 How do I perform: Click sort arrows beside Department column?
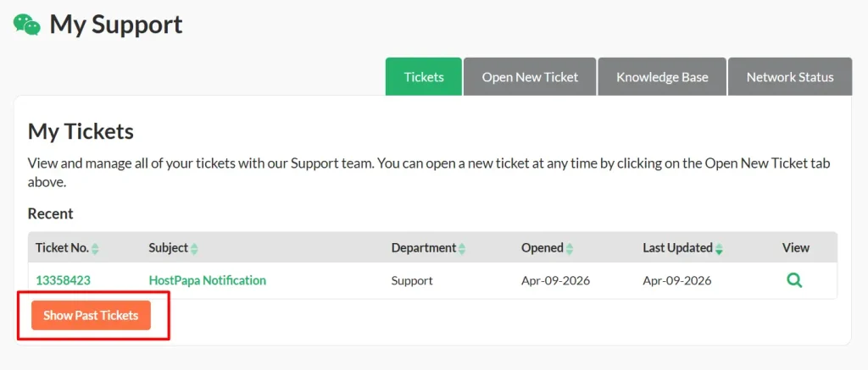pyautogui.click(x=462, y=249)
